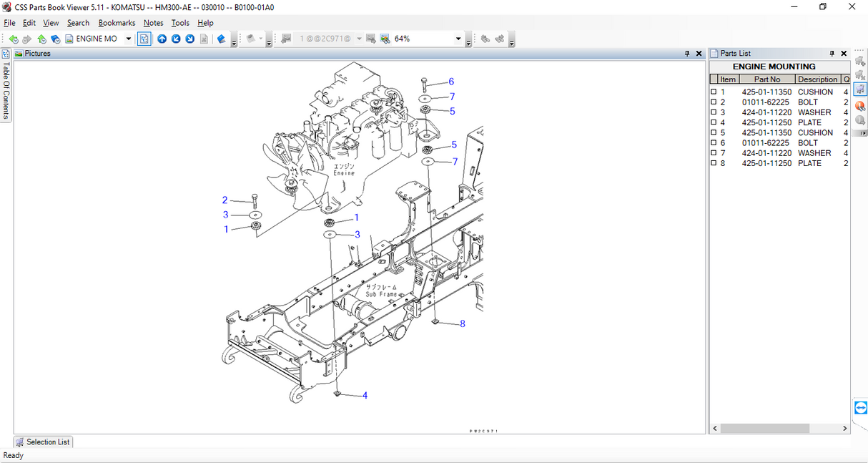The height and width of the screenshot is (463, 868).
Task: Open the ENGINE MO section dropdown
Action: [x=129, y=39]
